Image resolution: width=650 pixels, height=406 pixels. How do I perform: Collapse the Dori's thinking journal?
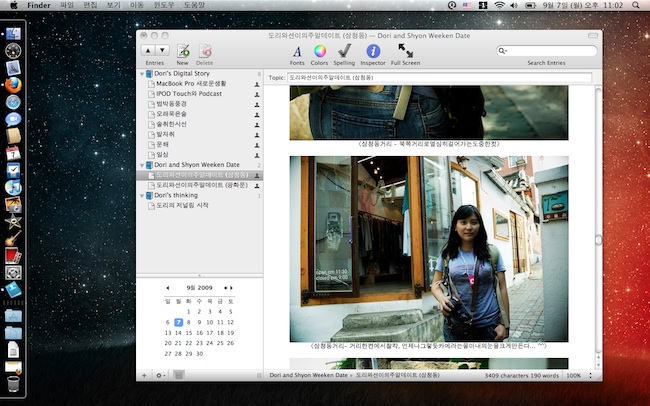pos(142,195)
